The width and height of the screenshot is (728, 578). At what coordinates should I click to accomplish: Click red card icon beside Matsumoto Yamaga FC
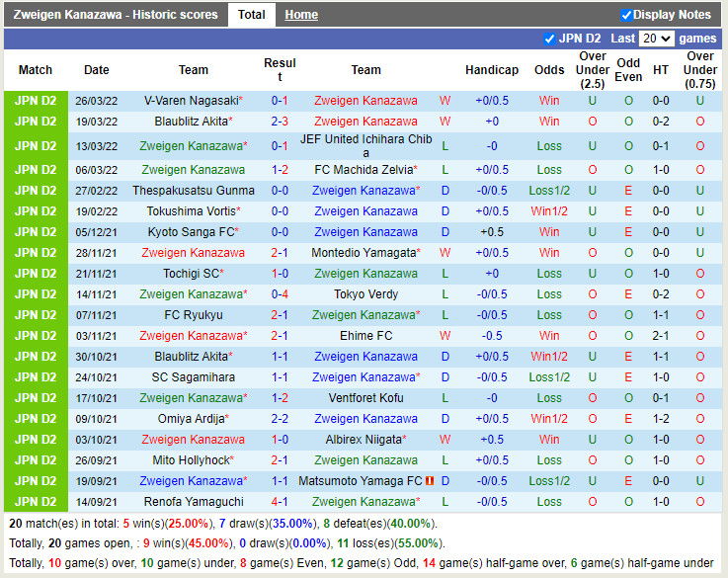point(430,481)
